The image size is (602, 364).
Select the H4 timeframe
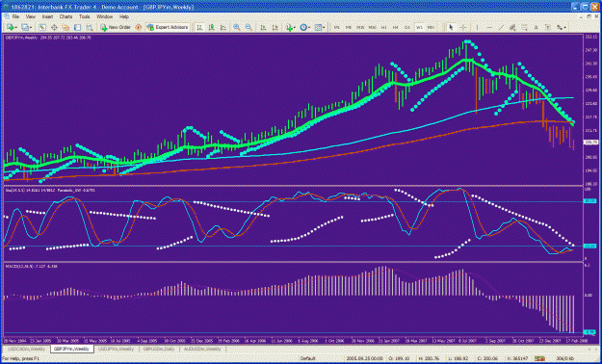click(x=396, y=27)
